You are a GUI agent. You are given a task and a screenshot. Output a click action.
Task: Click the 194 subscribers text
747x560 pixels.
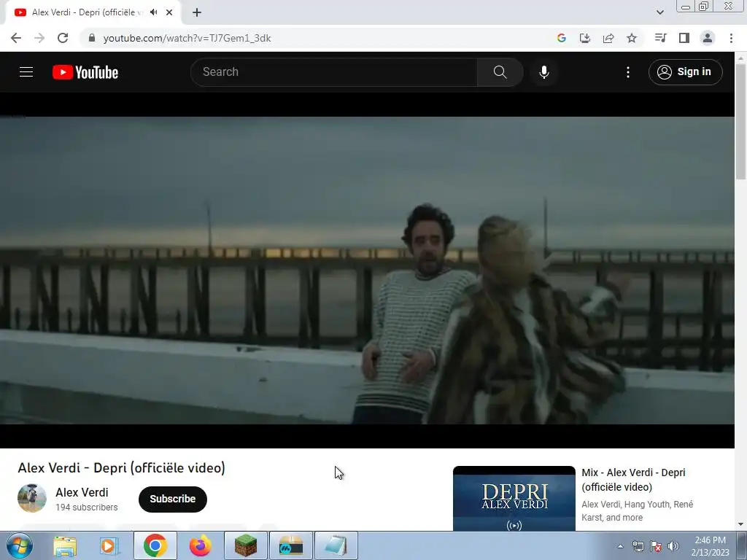point(87,507)
